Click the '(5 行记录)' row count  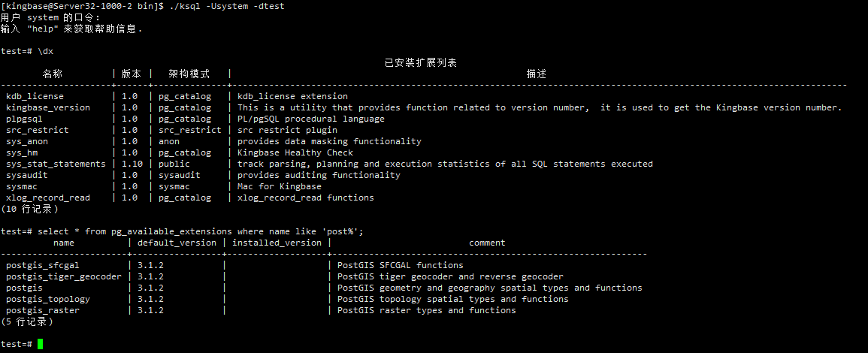coord(27,321)
